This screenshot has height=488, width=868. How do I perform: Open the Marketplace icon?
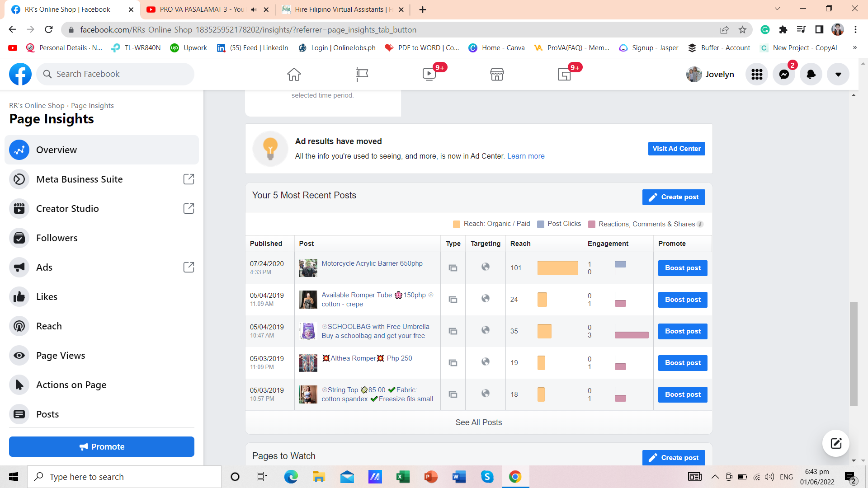pos(497,75)
